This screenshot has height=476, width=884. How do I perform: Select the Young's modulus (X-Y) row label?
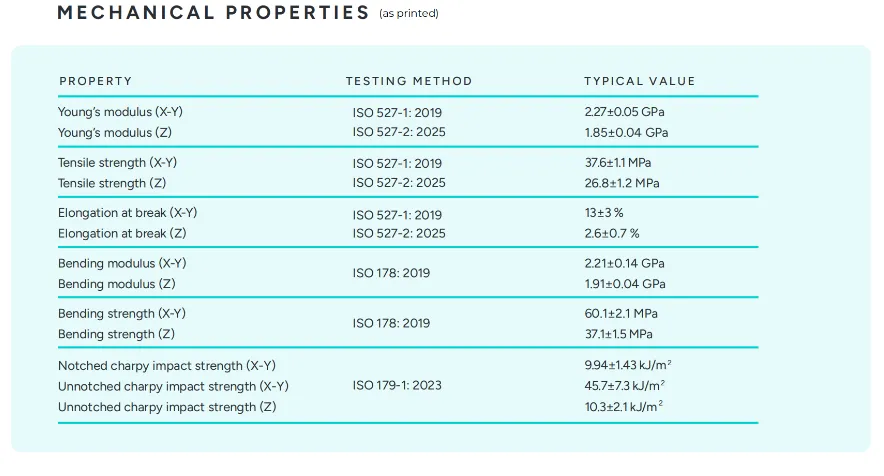(120, 112)
